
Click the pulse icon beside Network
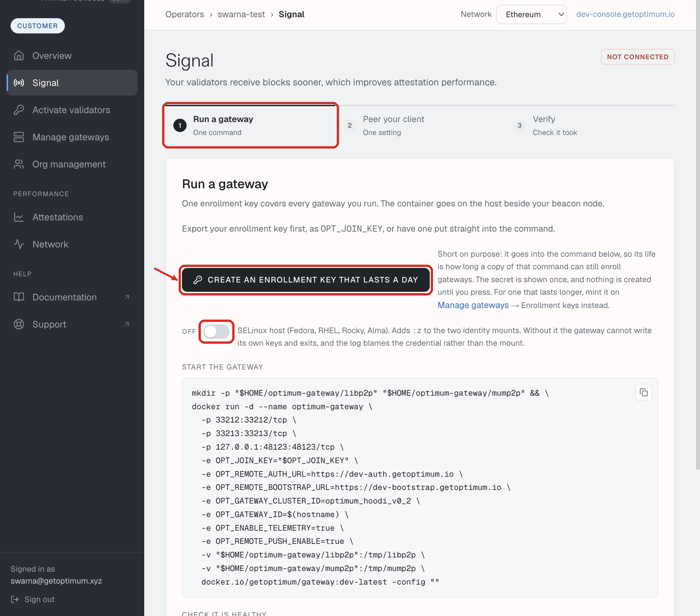pyautogui.click(x=19, y=244)
